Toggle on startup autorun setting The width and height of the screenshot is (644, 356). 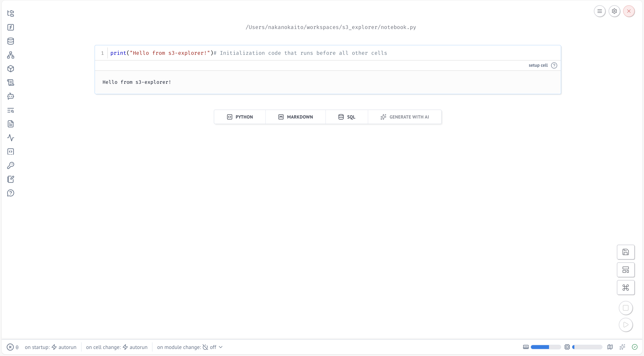[64, 347]
